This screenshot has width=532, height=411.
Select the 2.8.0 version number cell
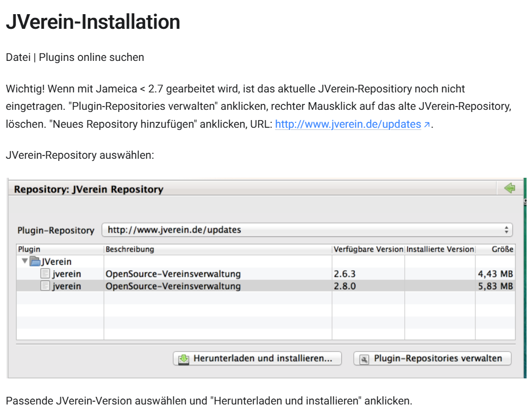(x=345, y=286)
